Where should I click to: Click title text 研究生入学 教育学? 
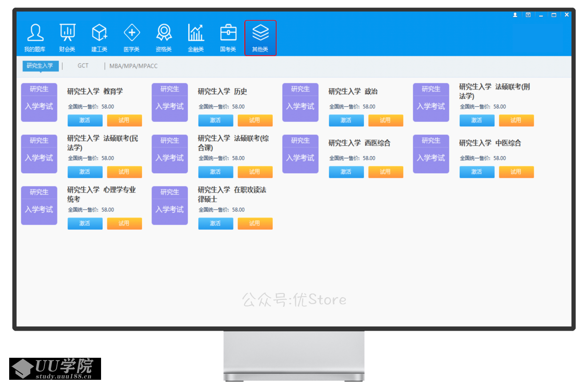click(95, 91)
